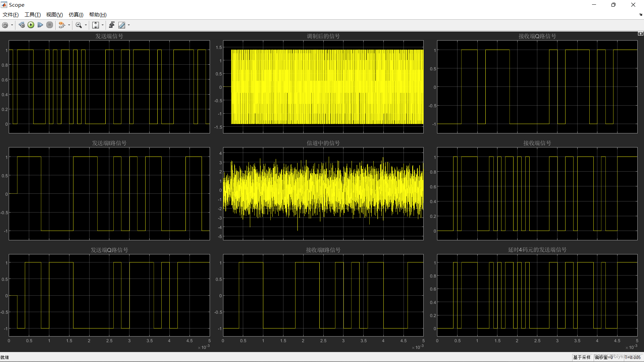Screen dimensions: 644x362
Task: Step forward one simulation step
Action: click(40, 25)
